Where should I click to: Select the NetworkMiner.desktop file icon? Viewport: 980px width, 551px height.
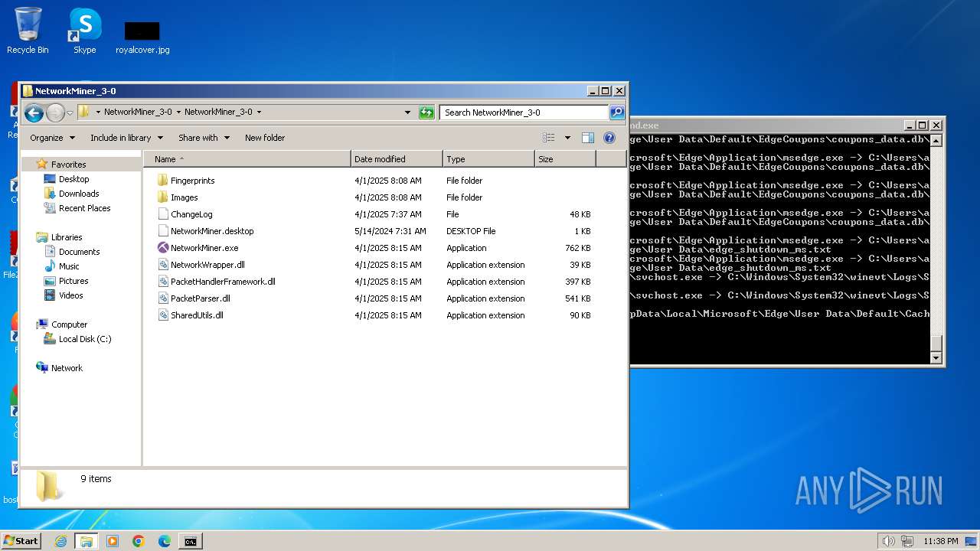[162, 231]
